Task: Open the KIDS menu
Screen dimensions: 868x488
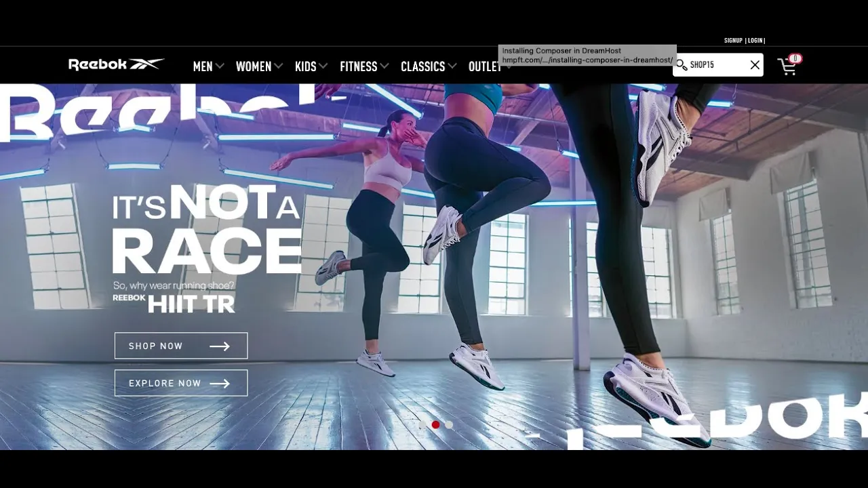Action: (306, 66)
